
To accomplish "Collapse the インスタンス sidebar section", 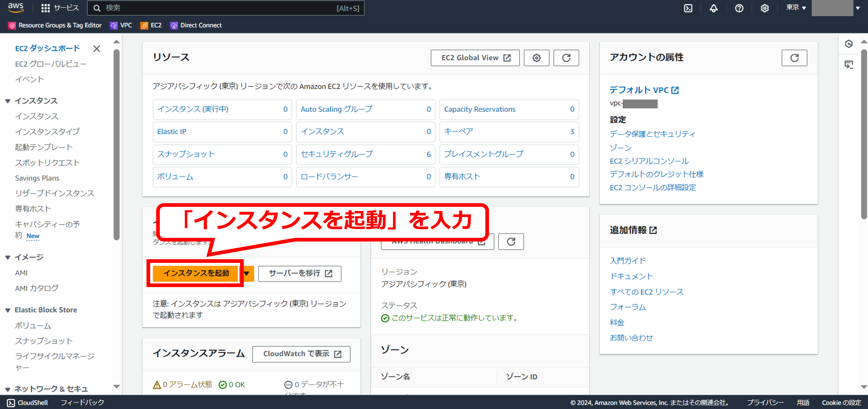I will point(8,101).
